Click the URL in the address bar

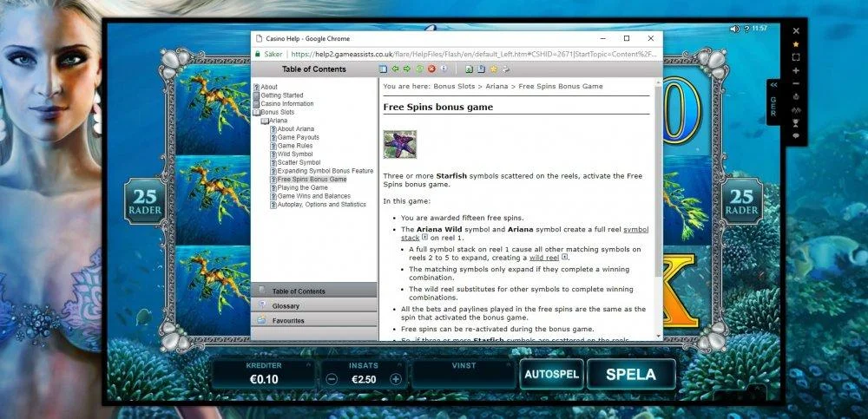coord(475,55)
